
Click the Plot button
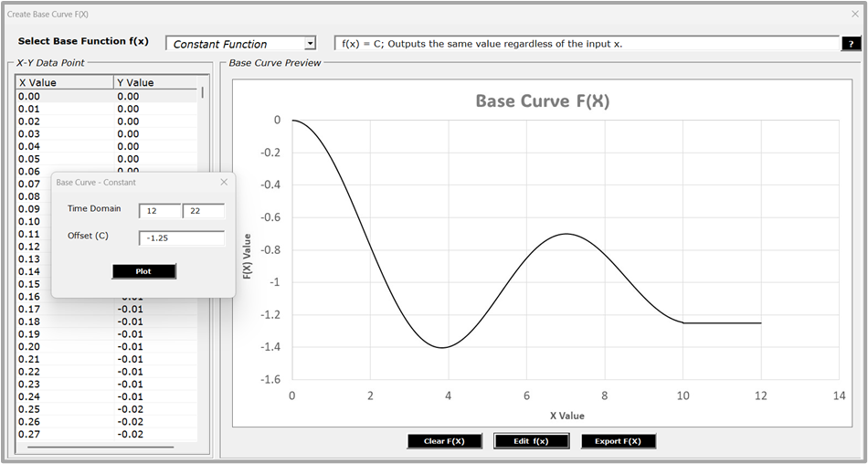(144, 271)
